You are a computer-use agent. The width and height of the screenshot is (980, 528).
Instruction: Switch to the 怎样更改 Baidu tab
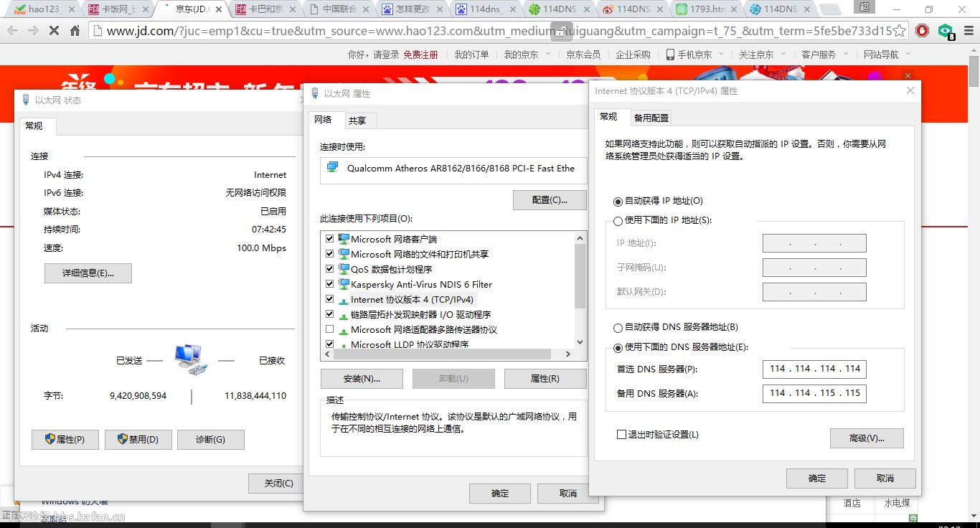[414, 9]
